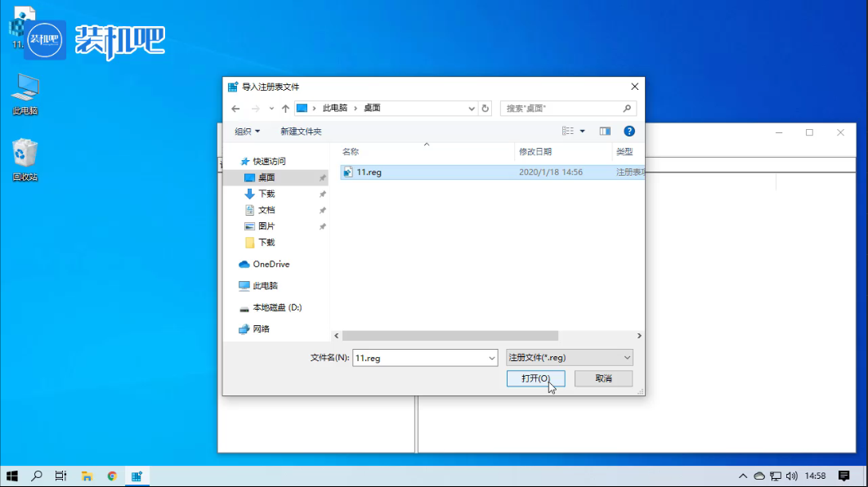The height and width of the screenshot is (487, 868).
Task: Navigate up one level using the up arrow
Action: [285, 108]
